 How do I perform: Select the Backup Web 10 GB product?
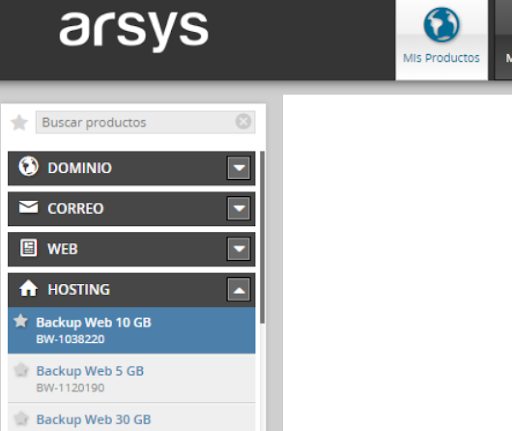(131, 330)
